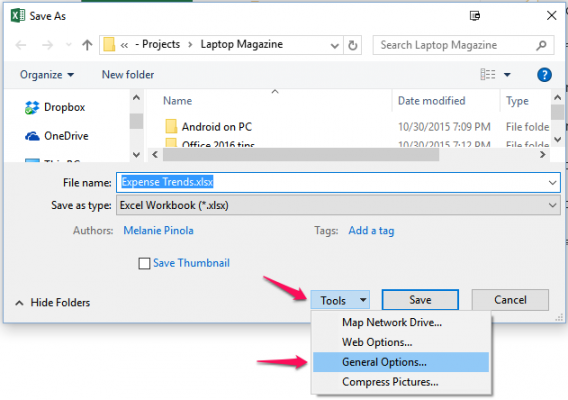Change the view layout icon
Screen dimensions: 568x400
pyautogui.click(x=488, y=74)
